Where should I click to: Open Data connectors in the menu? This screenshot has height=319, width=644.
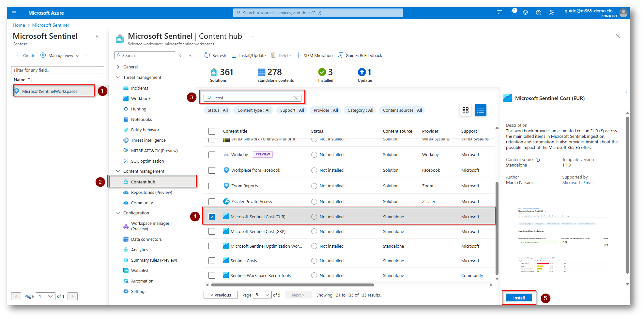(x=146, y=239)
